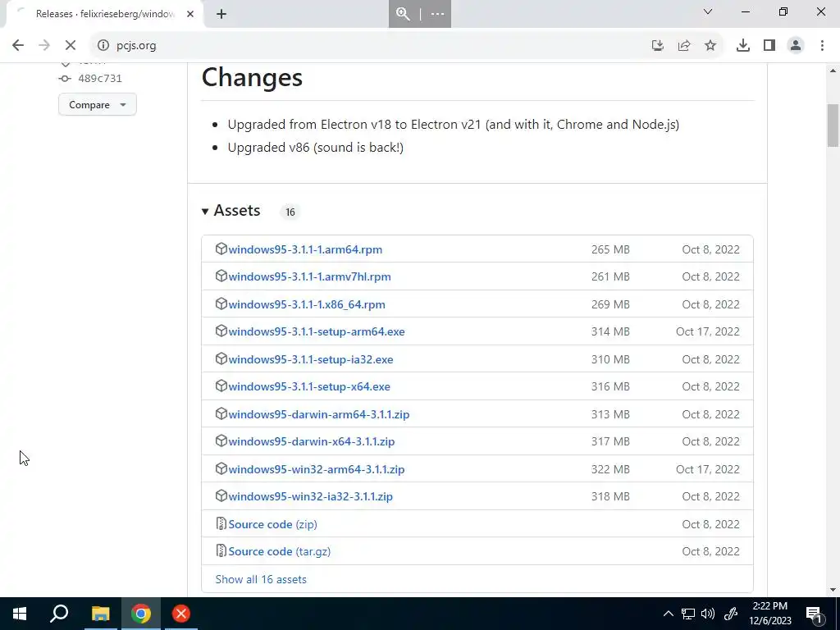Share this page icon
Screen dimensions: 840x630
click(x=684, y=46)
